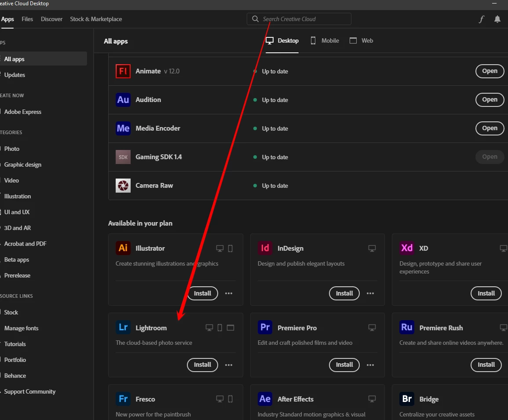Install Lightroom
This screenshot has width=508, height=420.
[x=202, y=365]
